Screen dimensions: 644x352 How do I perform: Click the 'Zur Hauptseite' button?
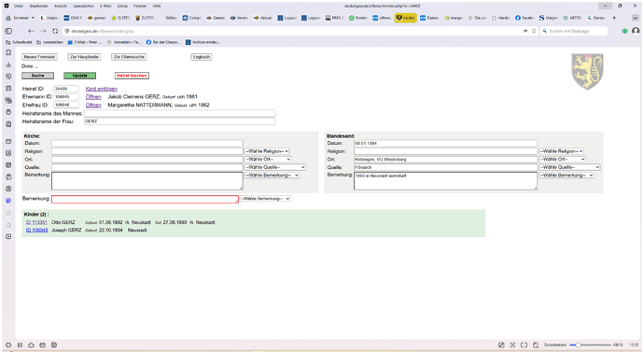84,57
